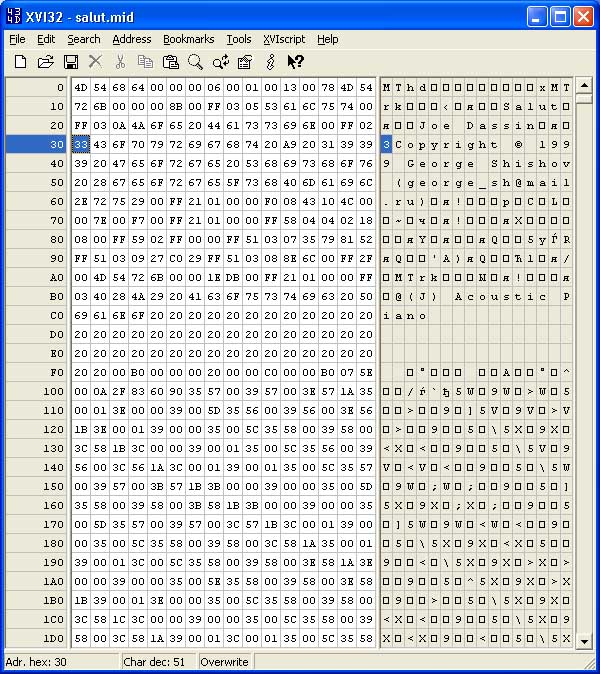Click address label A0 in offset column
The width and height of the screenshot is (600, 674).
point(37,278)
